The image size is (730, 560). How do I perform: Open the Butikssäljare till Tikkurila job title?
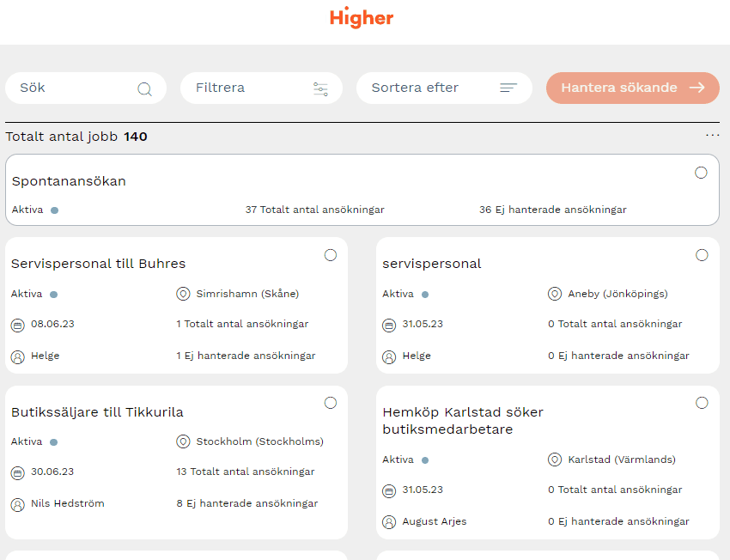click(97, 412)
